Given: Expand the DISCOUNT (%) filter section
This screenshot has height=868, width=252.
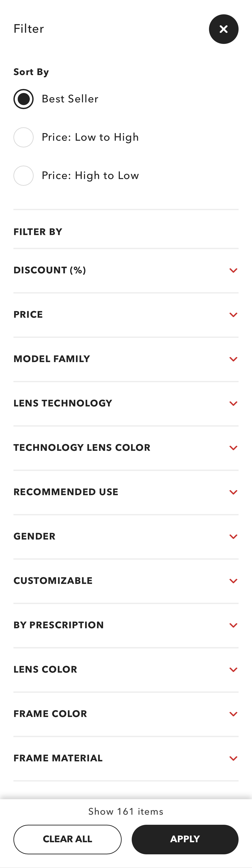Looking at the screenshot, I should (x=126, y=270).
